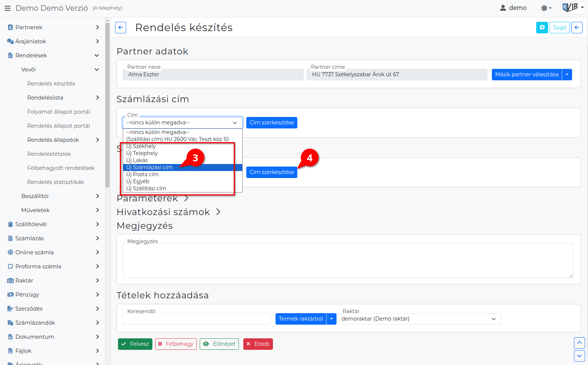Screen dimensions: 588x365
Task: Expand the Hivatkozási számok section
Action: [218, 212]
